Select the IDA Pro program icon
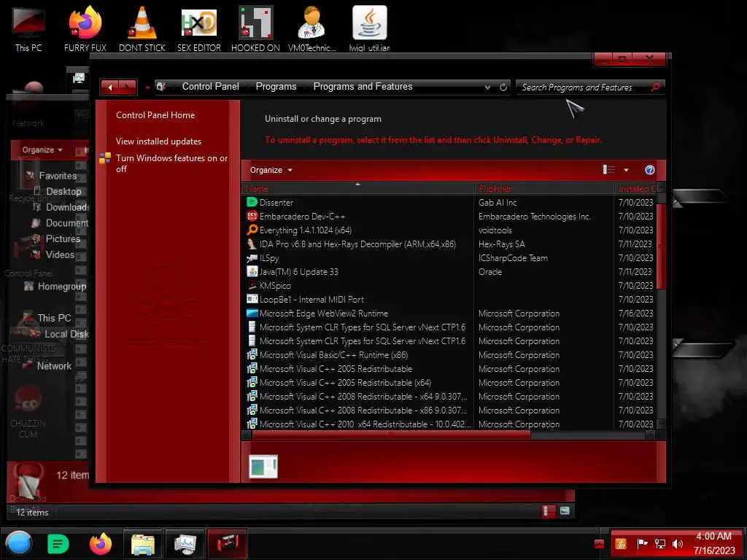The width and height of the screenshot is (747, 560). pos(252,244)
